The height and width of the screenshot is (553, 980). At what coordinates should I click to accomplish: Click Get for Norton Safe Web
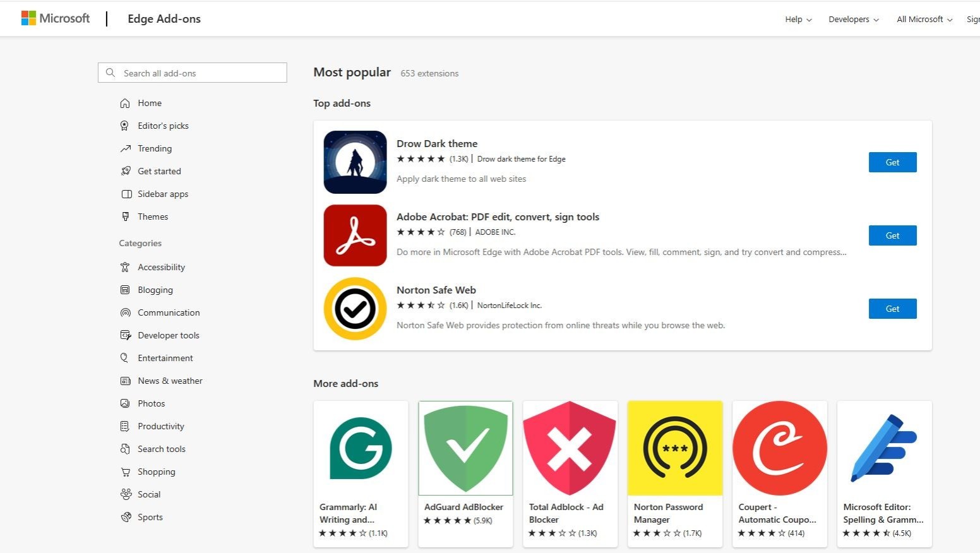[892, 309]
